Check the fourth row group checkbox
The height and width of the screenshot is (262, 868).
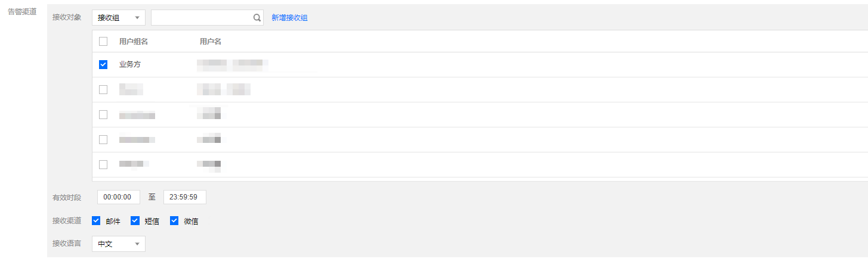[103, 139]
